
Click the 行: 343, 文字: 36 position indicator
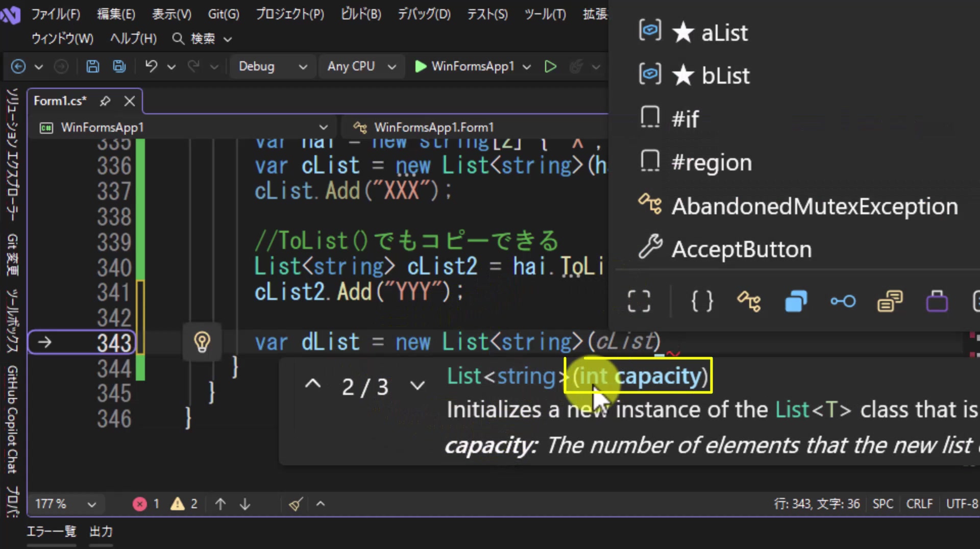coord(817,504)
